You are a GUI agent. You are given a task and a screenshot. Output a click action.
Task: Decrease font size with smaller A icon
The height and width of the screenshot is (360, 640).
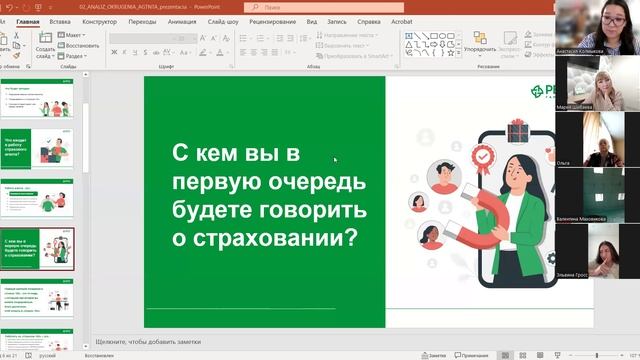coord(213,38)
